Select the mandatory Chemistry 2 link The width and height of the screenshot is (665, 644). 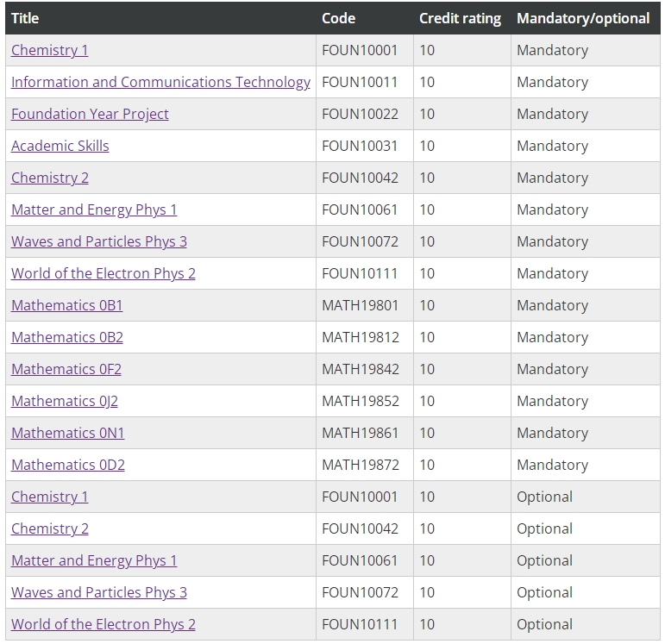(50, 178)
